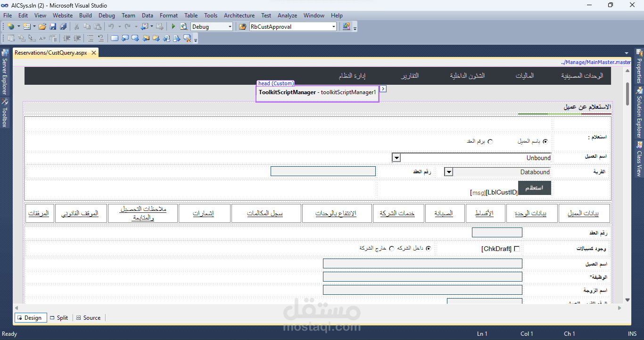Click the Increase Indent icon

77,38
